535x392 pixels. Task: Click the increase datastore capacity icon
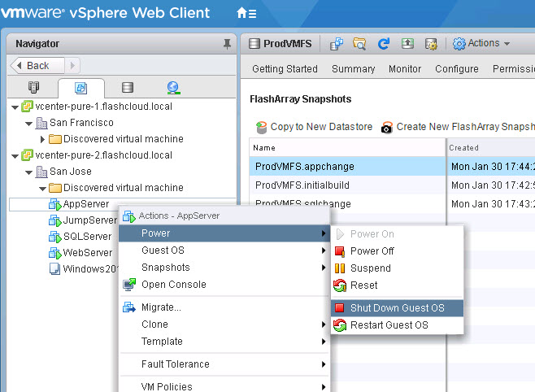coord(407,43)
